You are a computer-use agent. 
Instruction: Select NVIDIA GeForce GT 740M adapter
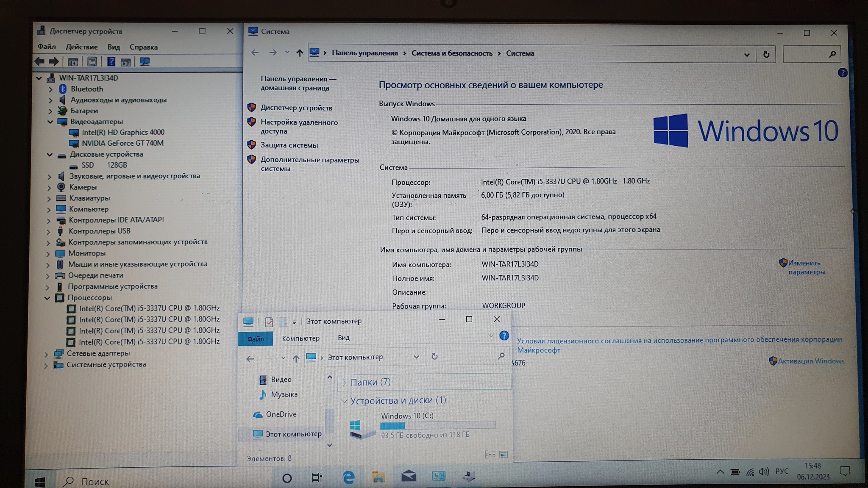click(x=122, y=143)
